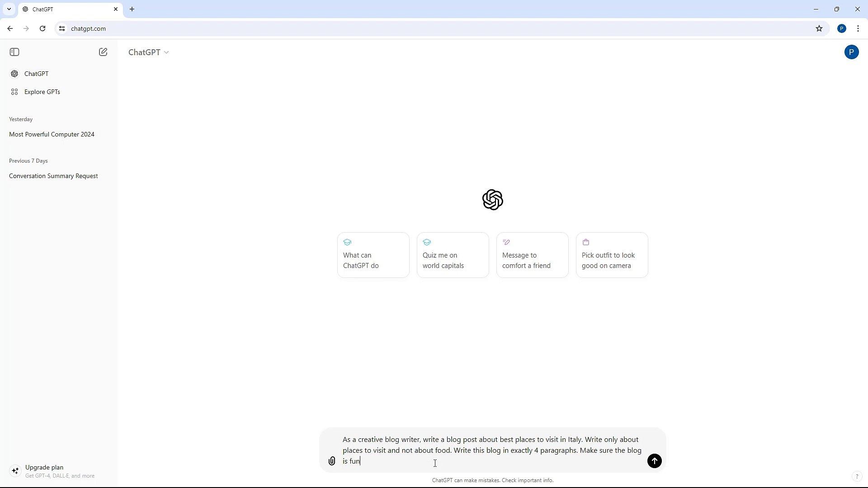Click the send message arrow button

click(654, 461)
